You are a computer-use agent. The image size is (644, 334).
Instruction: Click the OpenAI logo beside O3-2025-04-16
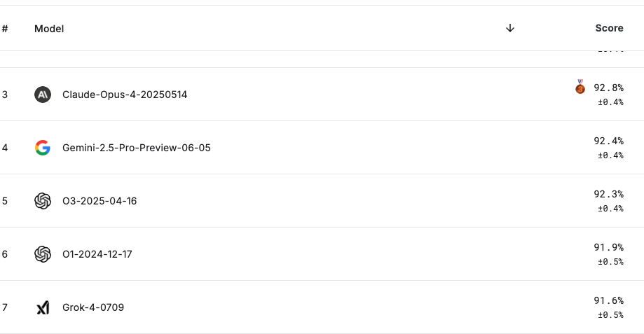click(43, 201)
